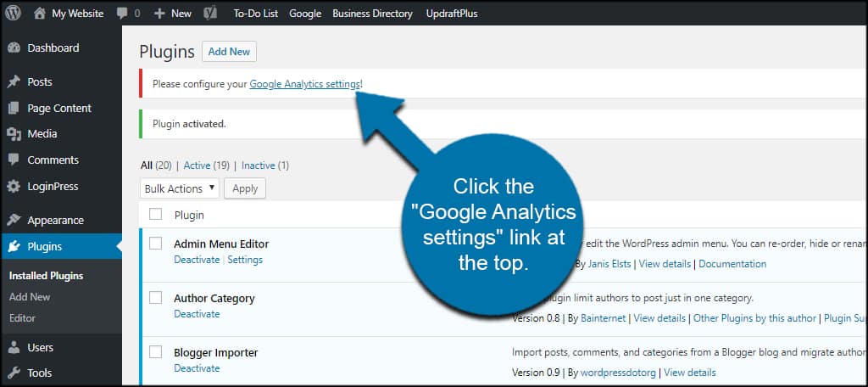Click the Dashboard gauge icon
This screenshot has height=387, width=868.
[x=14, y=48]
